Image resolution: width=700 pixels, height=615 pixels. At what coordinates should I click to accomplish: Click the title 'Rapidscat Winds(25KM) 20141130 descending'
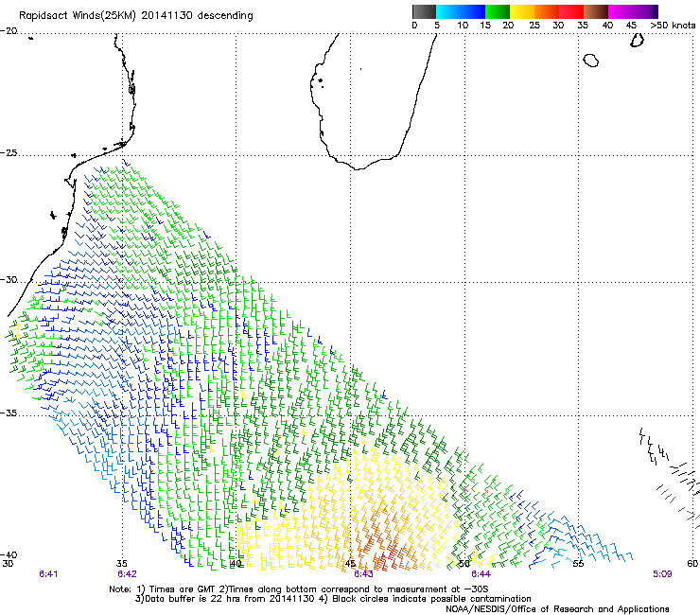coord(135,16)
